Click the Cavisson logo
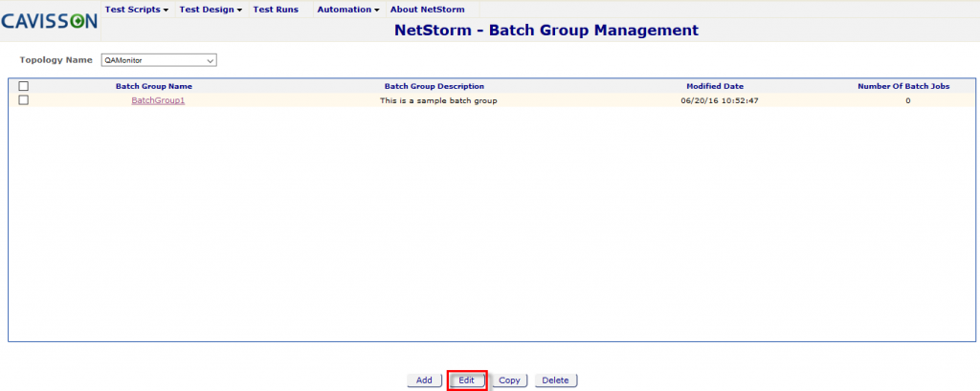This screenshot has width=980, height=391. pos(50,21)
